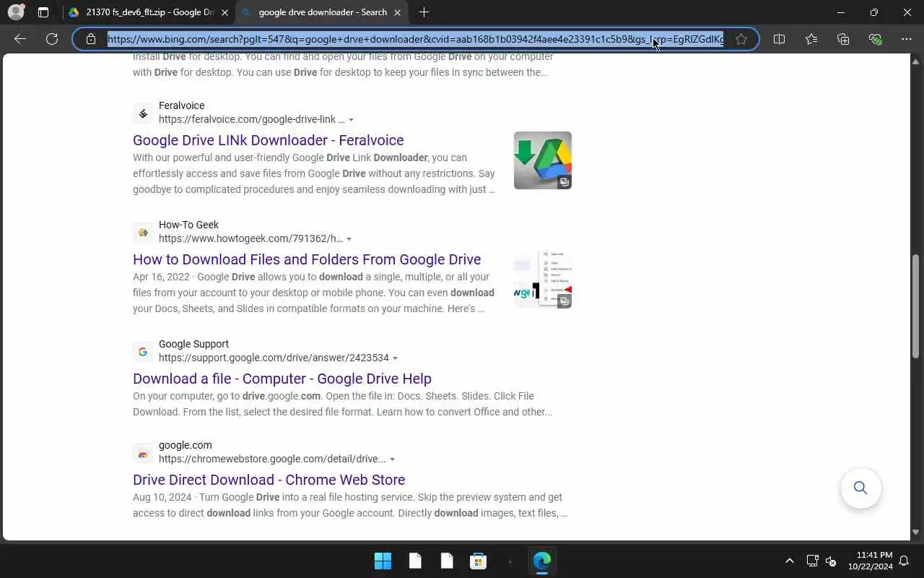This screenshot has height=578, width=924.
Task: Open the clock showing 11:41 PM
Action: pyautogui.click(x=870, y=561)
